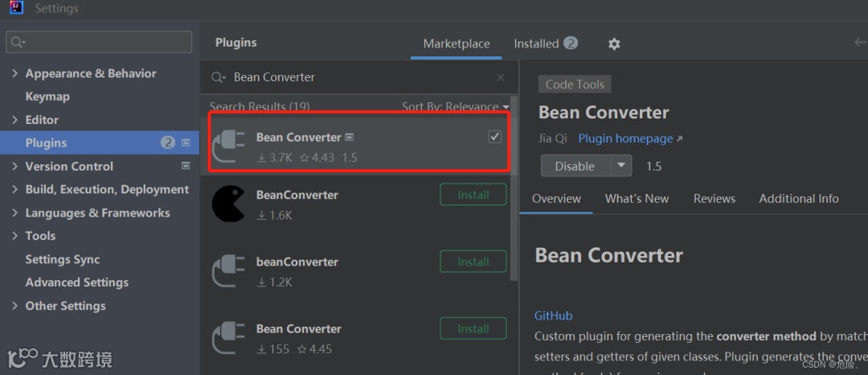Click the BeanConverter Pac-Man plugin icon
Viewport: 868px width, 375px height.
click(x=228, y=204)
